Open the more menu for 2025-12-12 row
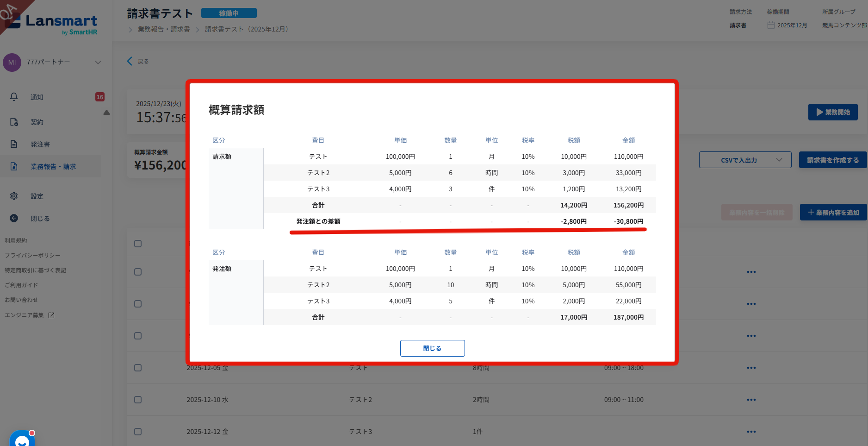This screenshot has height=446, width=868. (x=751, y=432)
